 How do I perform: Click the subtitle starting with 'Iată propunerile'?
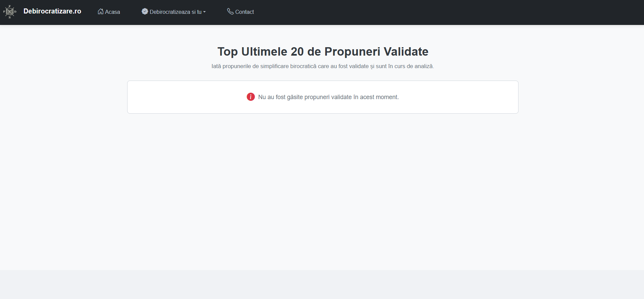[x=323, y=66]
